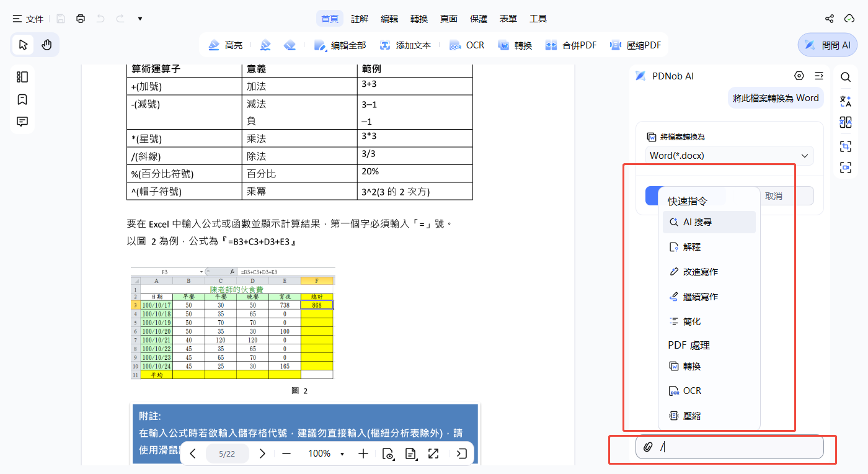This screenshot has height=474, width=868.
Task: Select 壓縮 under PDF 處理
Action: (x=709, y=416)
